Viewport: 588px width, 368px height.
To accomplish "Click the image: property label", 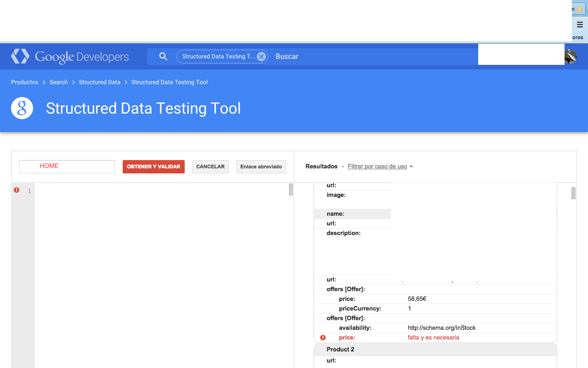I will (336, 195).
